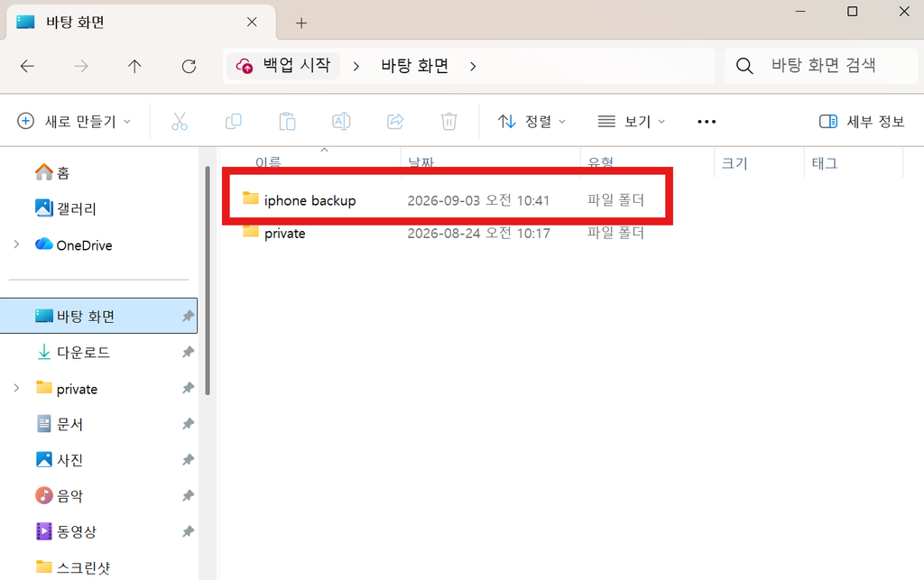The width and height of the screenshot is (924, 580).
Task: Click the Rename icon in toolbar
Action: (x=341, y=121)
